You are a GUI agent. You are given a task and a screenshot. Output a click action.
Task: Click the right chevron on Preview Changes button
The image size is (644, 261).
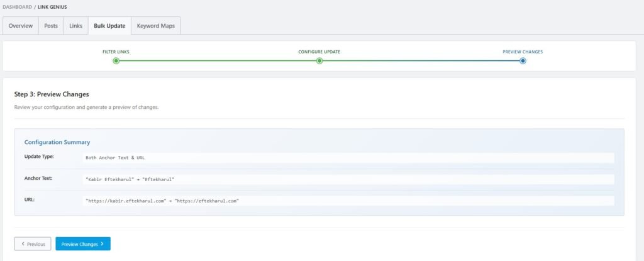tap(102, 243)
